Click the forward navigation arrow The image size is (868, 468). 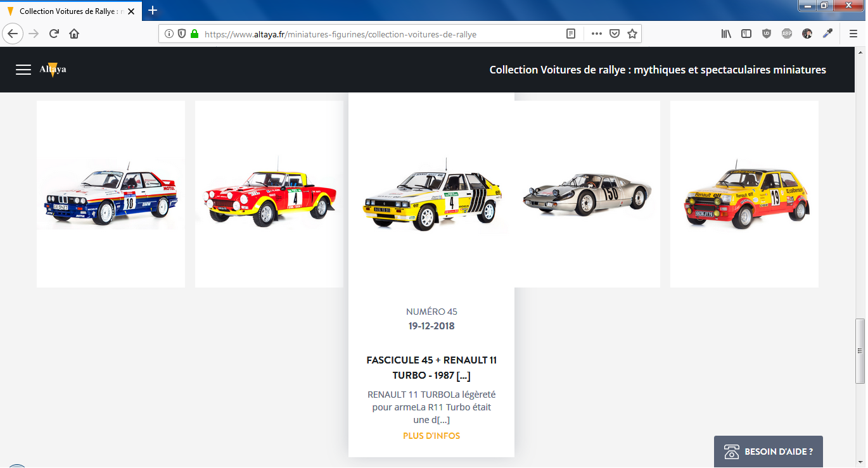point(34,34)
